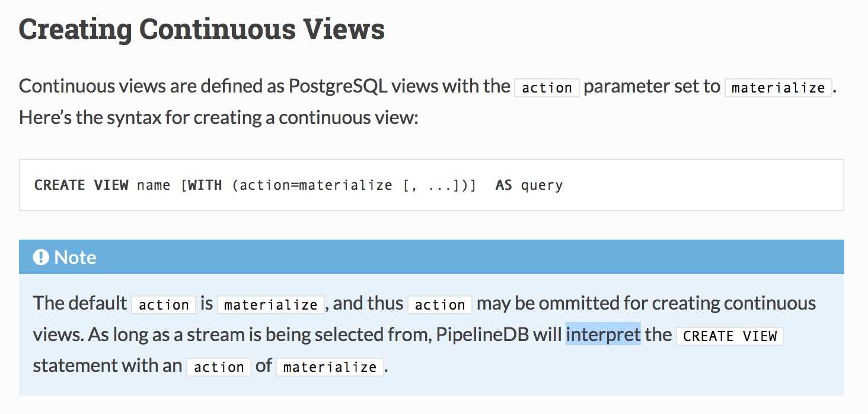Click the 'action' code after 'and thus'
Screen dimensions: 868x414
440,305
